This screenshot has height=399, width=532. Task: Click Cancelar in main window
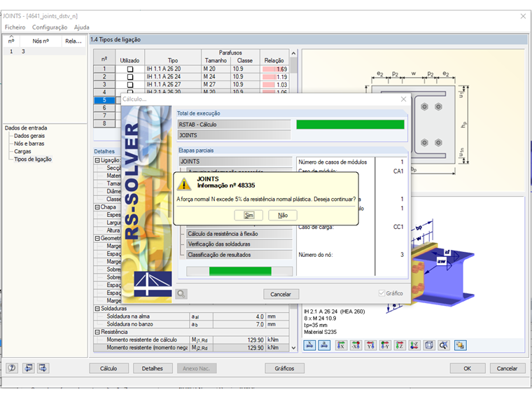(x=507, y=368)
